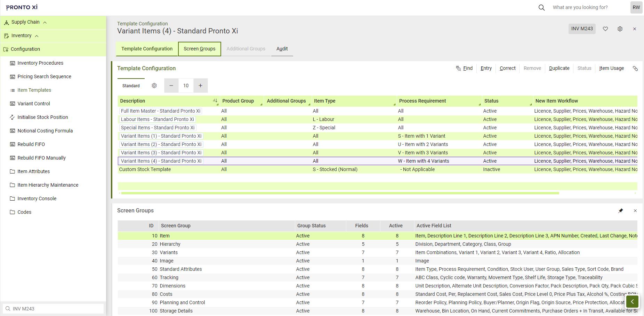
Task: Pin the Screen Groups panel
Action: (x=621, y=211)
